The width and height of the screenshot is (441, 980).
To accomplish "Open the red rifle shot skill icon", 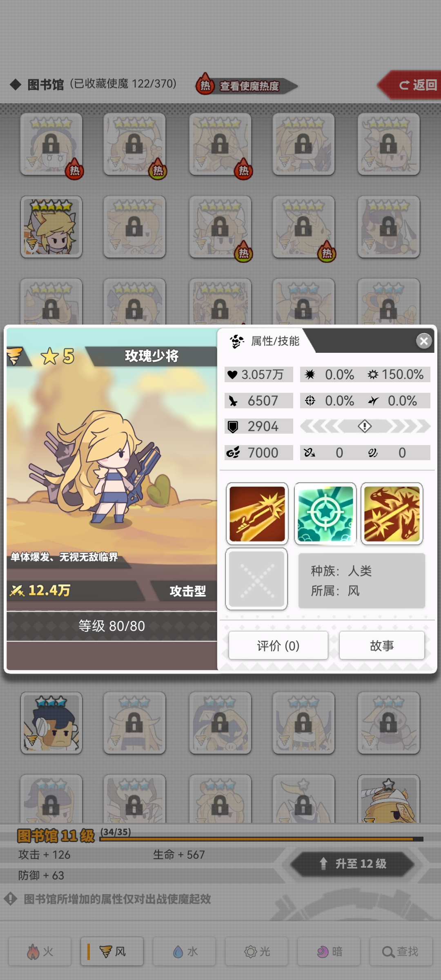I will coord(257,514).
